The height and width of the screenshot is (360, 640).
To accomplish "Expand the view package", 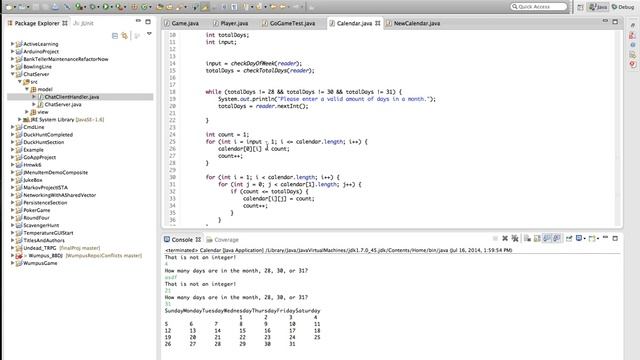I will click(27, 112).
